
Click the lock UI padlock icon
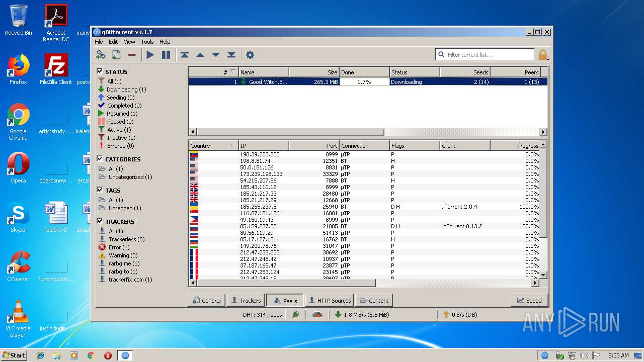543,55
